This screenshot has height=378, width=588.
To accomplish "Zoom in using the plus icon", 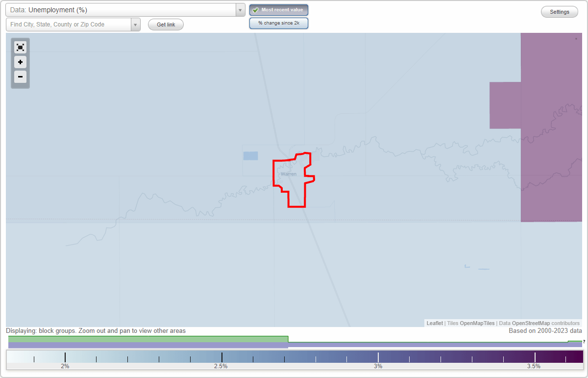I will [20, 62].
